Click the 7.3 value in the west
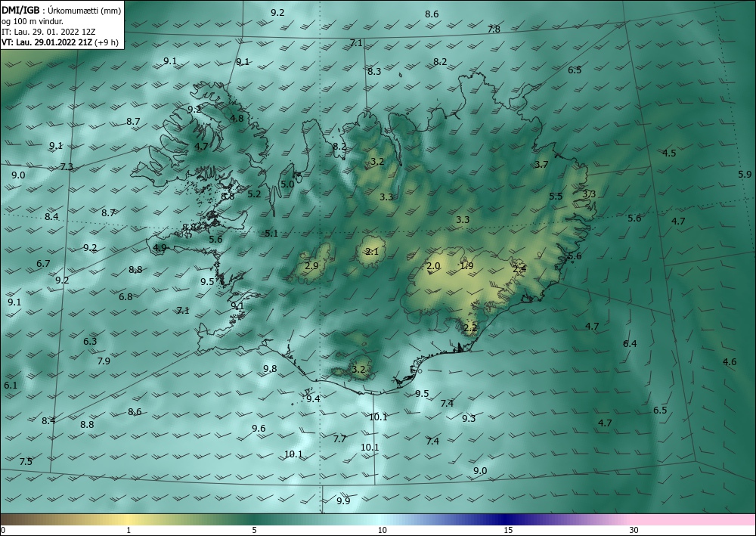 (x=67, y=167)
